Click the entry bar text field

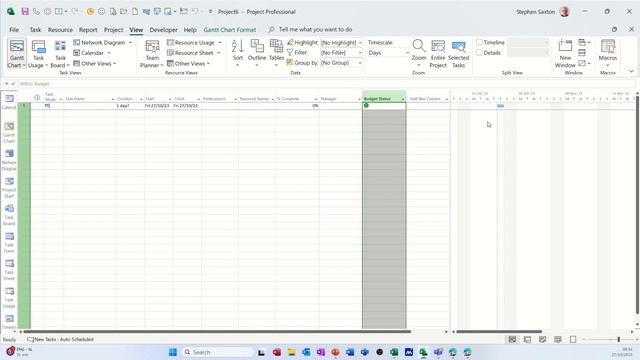click(x=327, y=84)
